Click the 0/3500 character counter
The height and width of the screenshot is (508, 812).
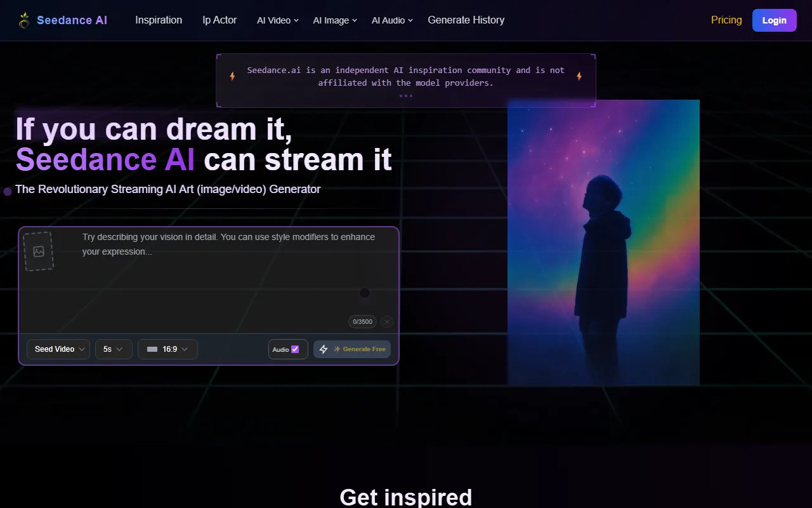(x=363, y=322)
